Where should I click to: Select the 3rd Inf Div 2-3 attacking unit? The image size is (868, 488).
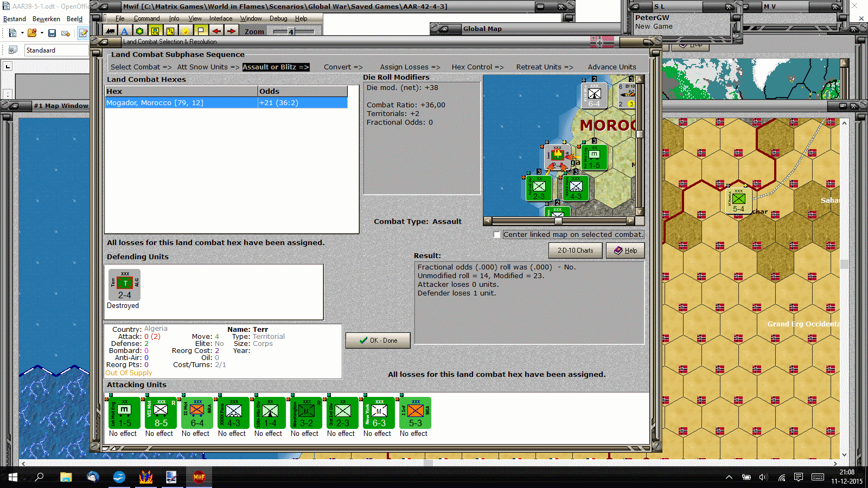(342, 413)
